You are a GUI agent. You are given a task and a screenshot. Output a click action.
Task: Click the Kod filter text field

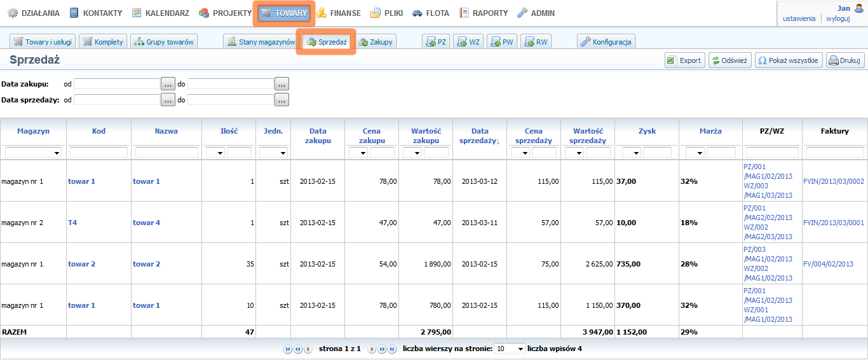tap(98, 153)
